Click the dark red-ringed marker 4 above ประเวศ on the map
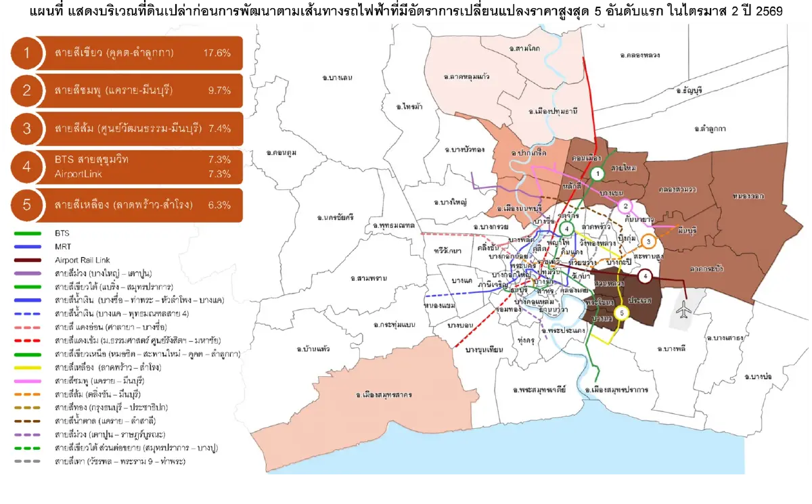The height and width of the screenshot is (504, 812). pos(646,276)
